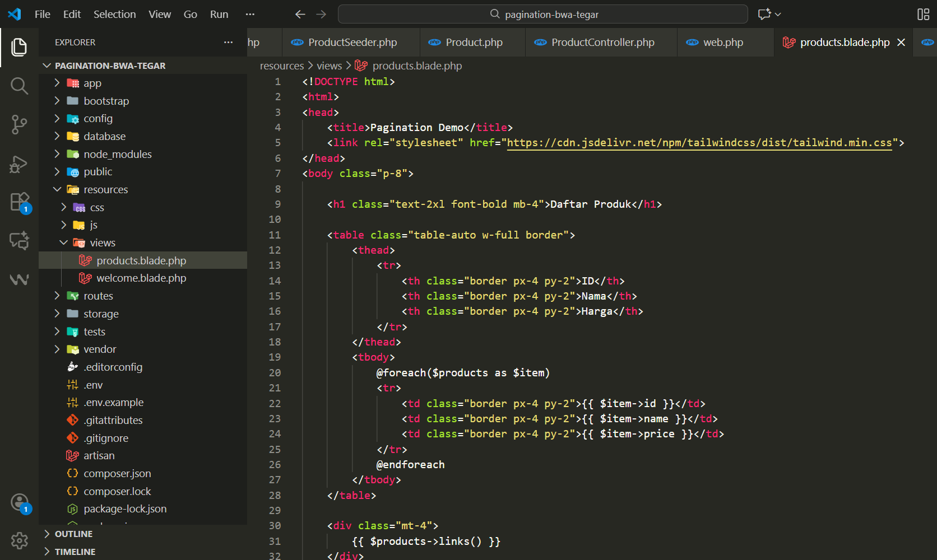Expand the OUTLINE section
This screenshot has height=560, width=937.
click(73, 534)
